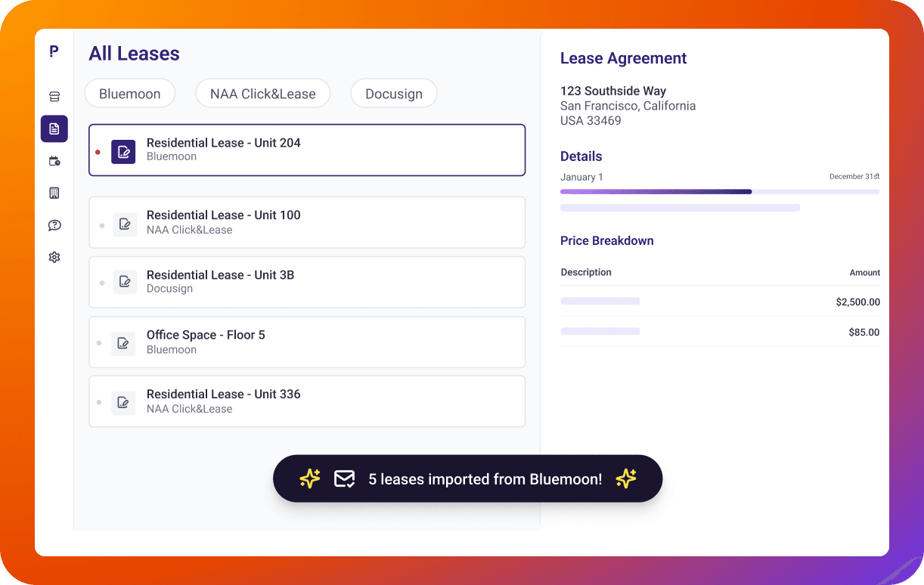Click Bluemoon subtitle under Office Space

172,350
